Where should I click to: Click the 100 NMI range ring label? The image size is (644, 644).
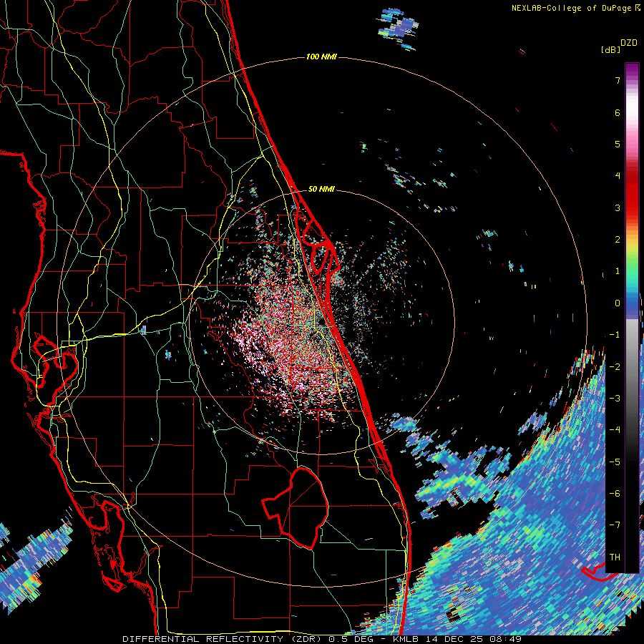click(321, 57)
